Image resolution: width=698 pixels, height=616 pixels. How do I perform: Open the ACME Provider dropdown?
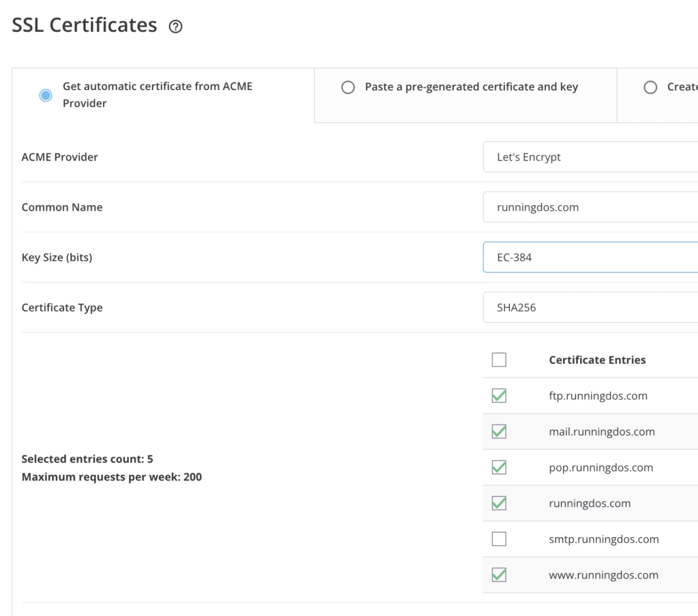[590, 157]
